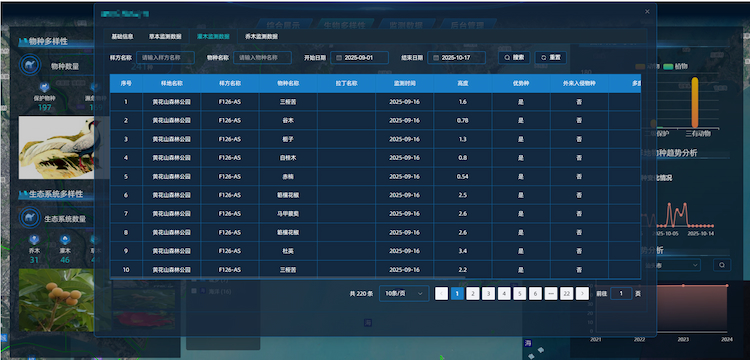Click the 搜索 search button
Screen dimensions: 750x360
[x=514, y=57]
